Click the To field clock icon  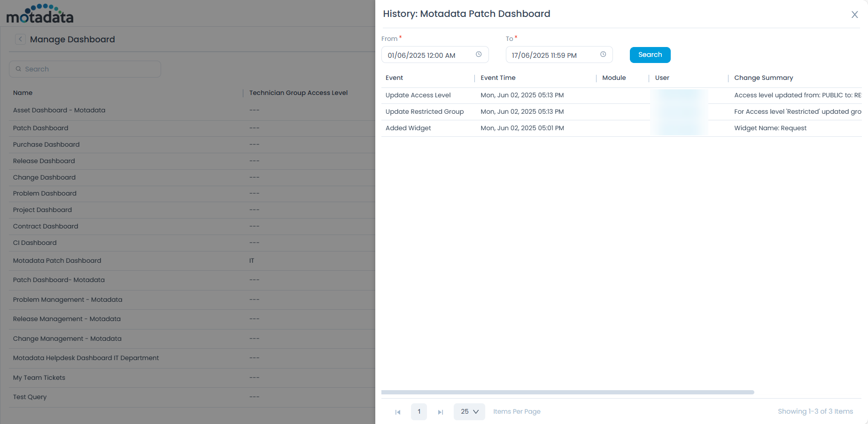(603, 54)
